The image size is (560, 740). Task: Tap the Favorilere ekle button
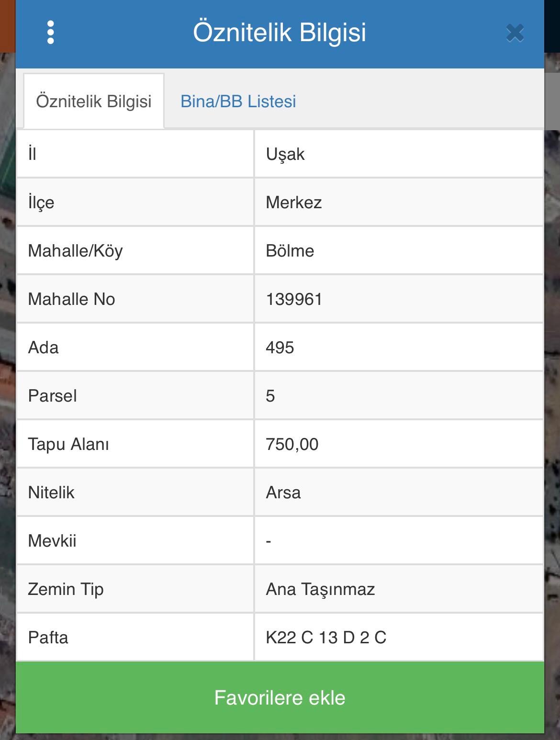tap(280, 697)
